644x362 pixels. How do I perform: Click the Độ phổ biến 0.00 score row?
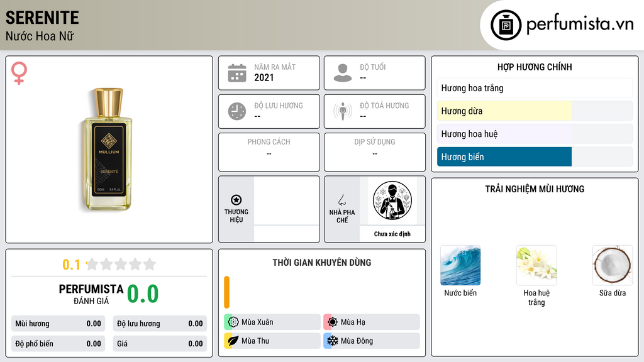click(x=58, y=344)
